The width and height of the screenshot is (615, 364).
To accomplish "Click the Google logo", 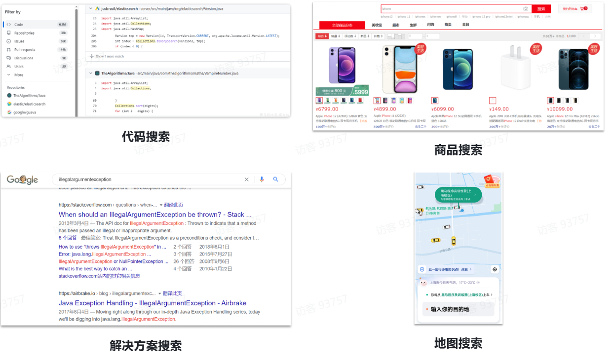I will click(22, 180).
